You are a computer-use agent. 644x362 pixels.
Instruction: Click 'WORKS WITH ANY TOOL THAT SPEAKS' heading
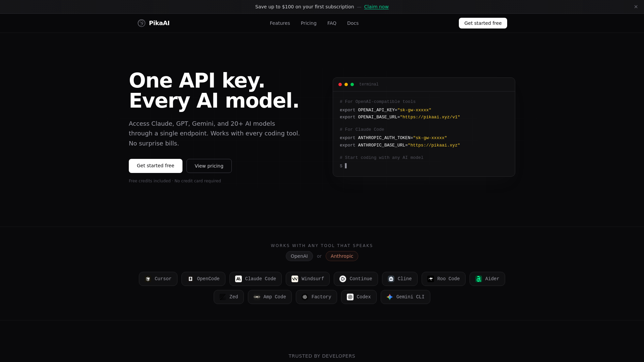tap(322, 246)
